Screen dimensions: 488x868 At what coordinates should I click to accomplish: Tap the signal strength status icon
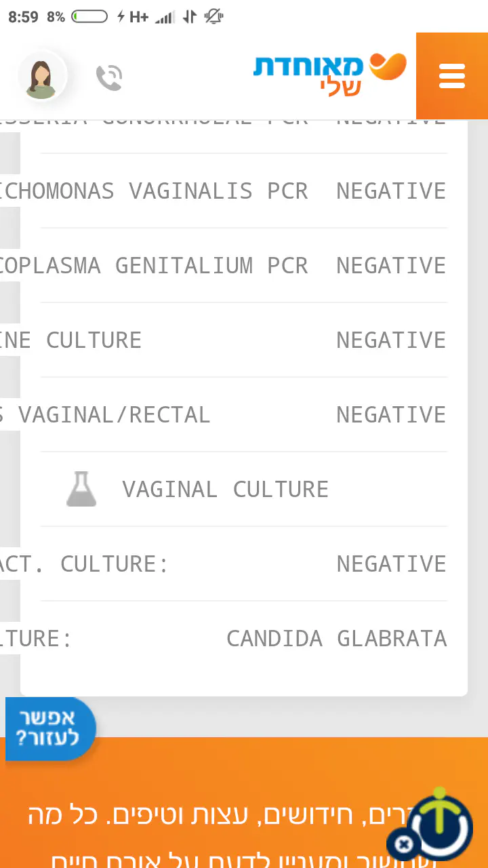pos(165,17)
